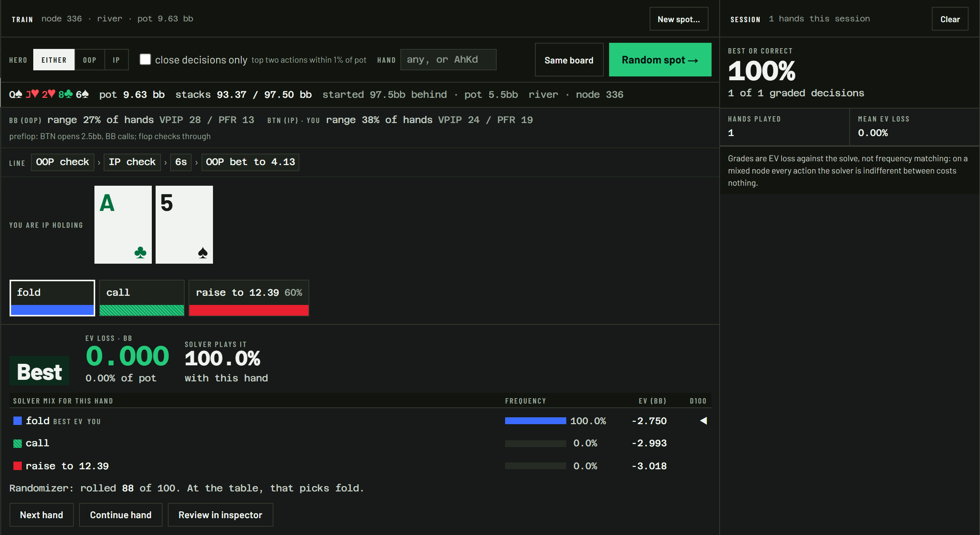Click the 6 of spades board card

[x=82, y=94]
